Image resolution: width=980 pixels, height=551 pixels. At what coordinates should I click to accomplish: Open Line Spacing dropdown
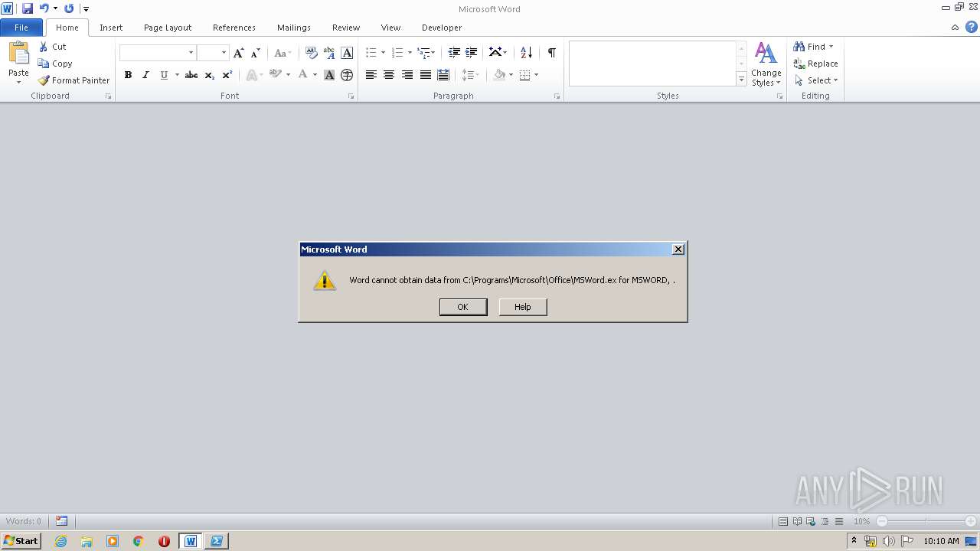(x=471, y=75)
